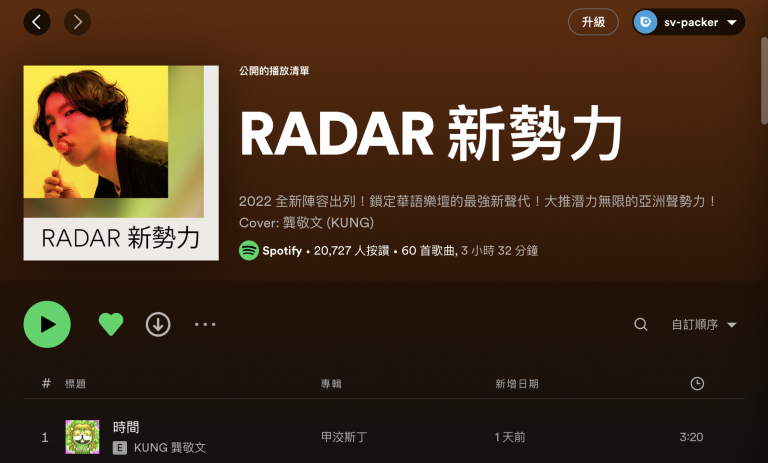Go back with the left arrow button

coord(37,22)
